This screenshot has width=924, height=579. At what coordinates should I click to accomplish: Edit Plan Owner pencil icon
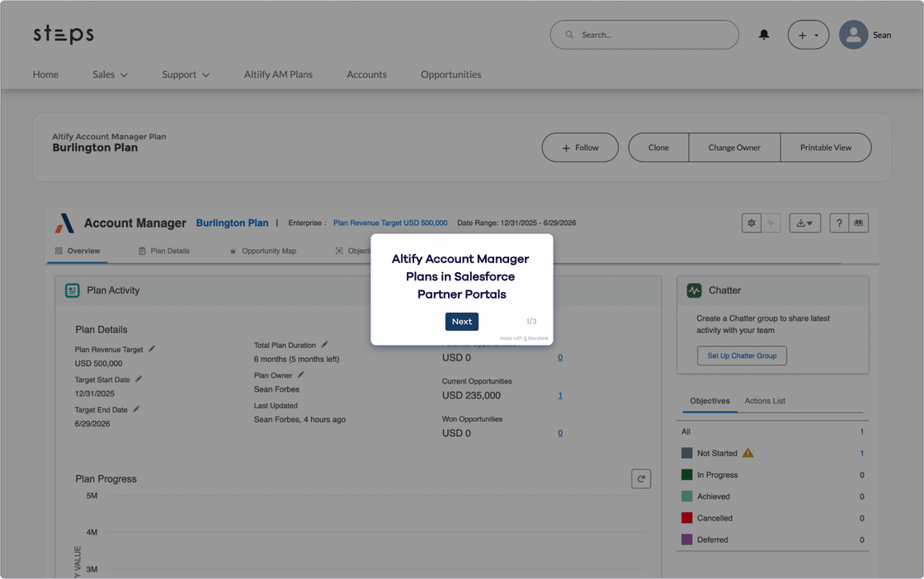pyautogui.click(x=301, y=374)
